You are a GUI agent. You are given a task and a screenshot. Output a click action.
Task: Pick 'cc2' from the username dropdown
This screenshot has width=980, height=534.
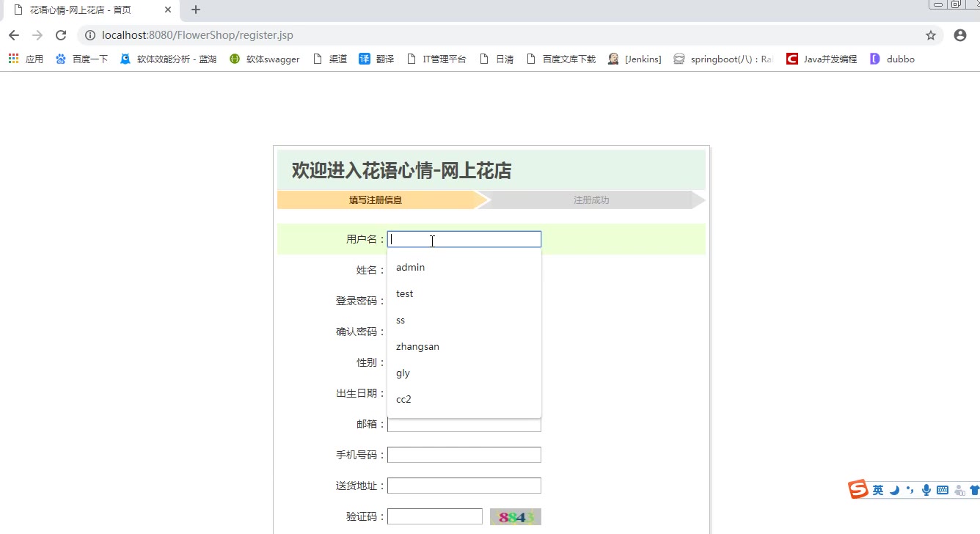coord(403,400)
